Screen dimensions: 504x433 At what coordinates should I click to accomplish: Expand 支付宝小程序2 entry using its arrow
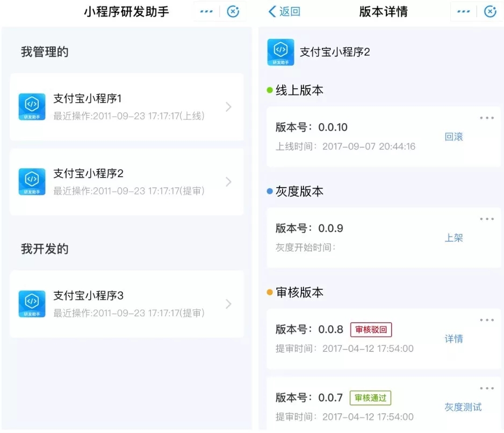tap(229, 181)
